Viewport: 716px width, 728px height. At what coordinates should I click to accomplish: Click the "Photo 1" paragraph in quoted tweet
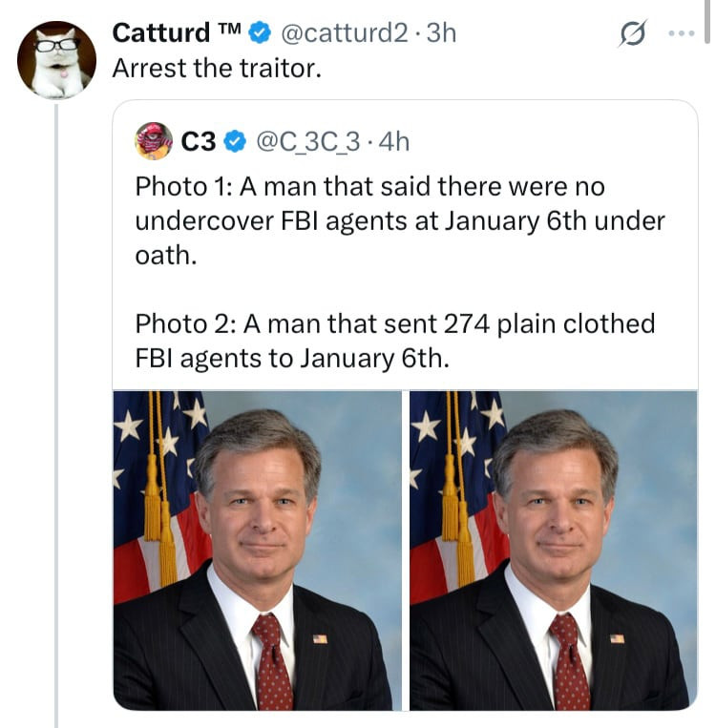point(399,221)
